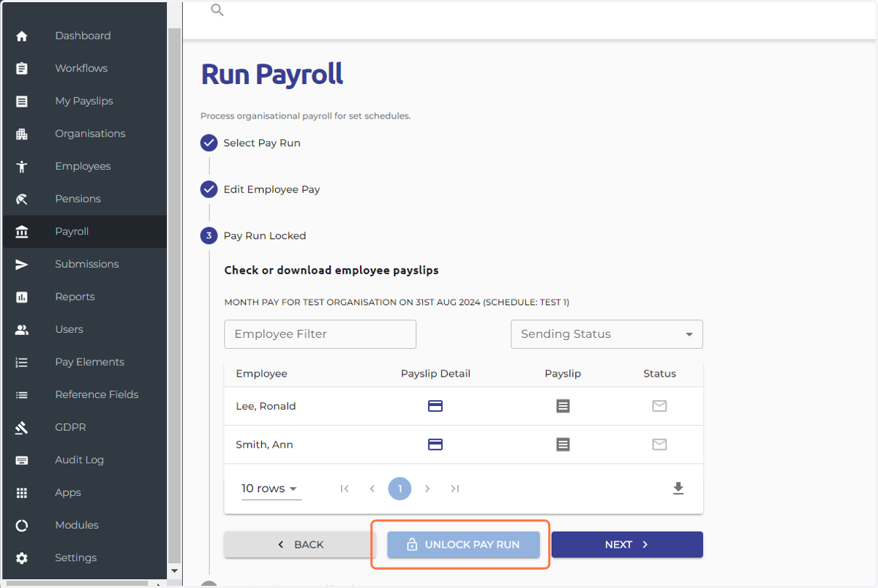View payslip document for Lee, Ronald

tap(563, 406)
